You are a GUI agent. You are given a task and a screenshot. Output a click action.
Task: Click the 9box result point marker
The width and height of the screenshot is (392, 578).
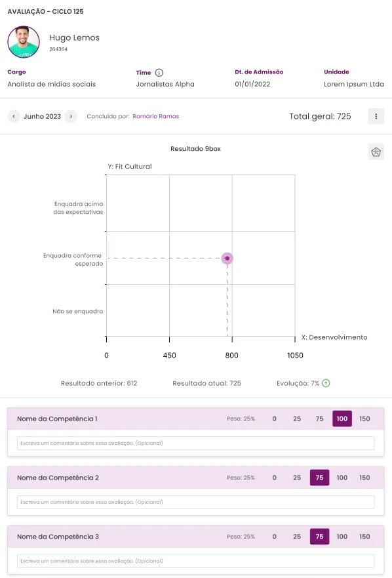point(227,258)
